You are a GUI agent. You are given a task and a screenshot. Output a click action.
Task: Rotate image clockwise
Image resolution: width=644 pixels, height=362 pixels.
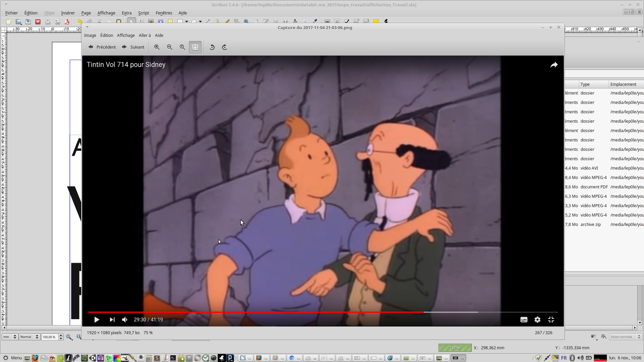[224, 47]
